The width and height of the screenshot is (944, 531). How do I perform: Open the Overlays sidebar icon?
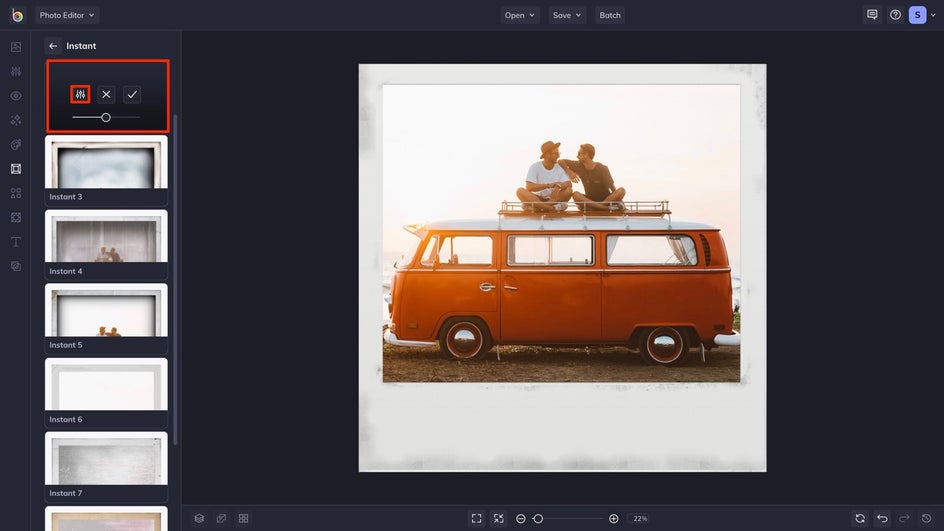[16, 217]
